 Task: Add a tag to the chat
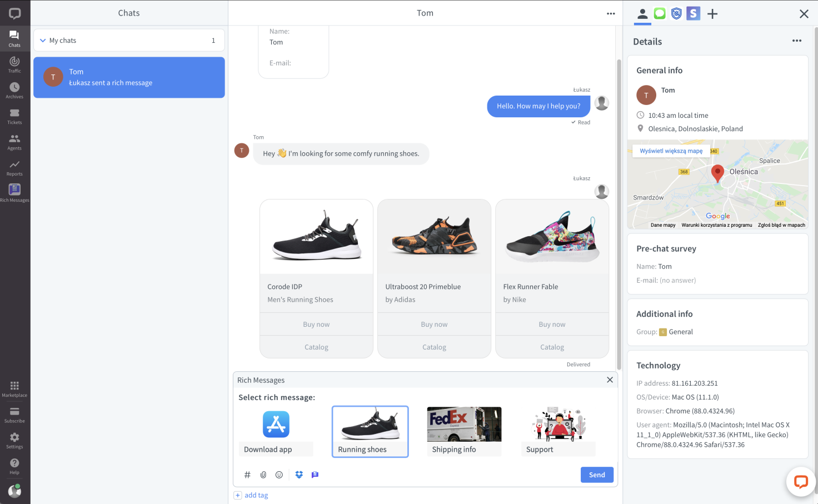pos(251,495)
